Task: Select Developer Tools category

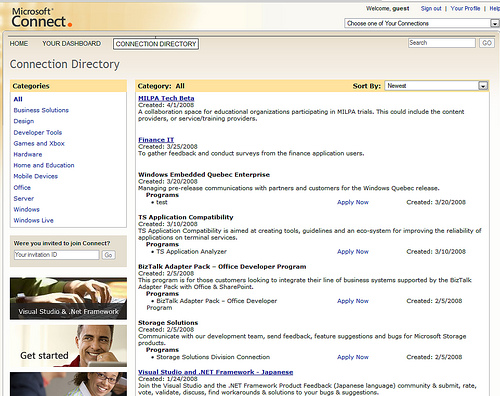Action: tap(38, 132)
